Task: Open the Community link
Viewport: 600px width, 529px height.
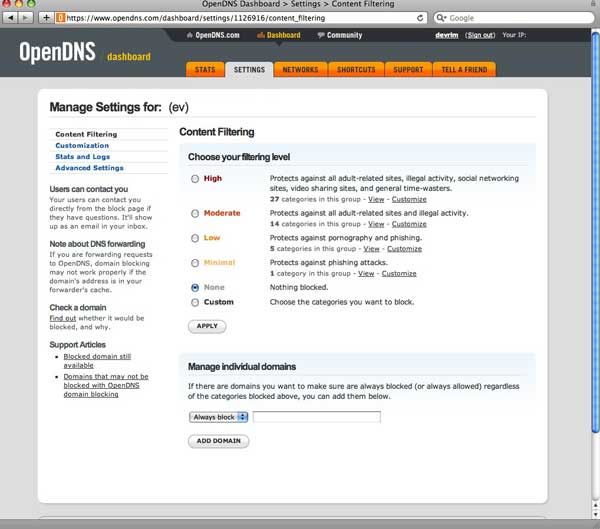Action: coord(340,35)
